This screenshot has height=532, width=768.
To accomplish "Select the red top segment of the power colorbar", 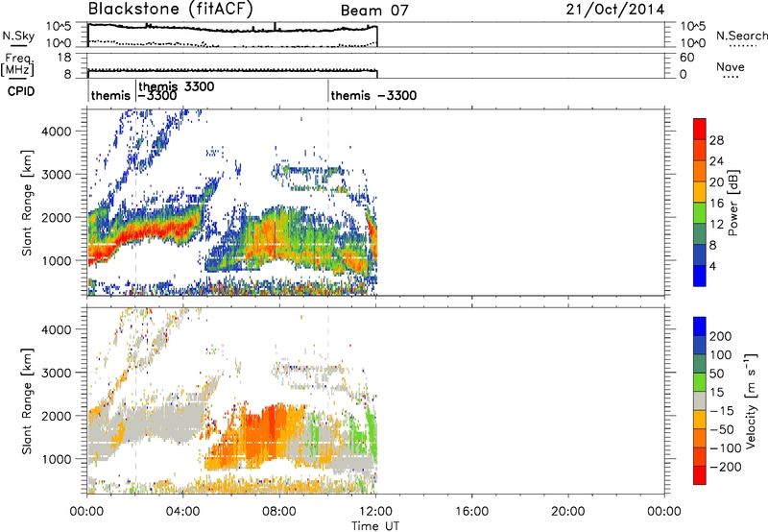I will 700,129.
